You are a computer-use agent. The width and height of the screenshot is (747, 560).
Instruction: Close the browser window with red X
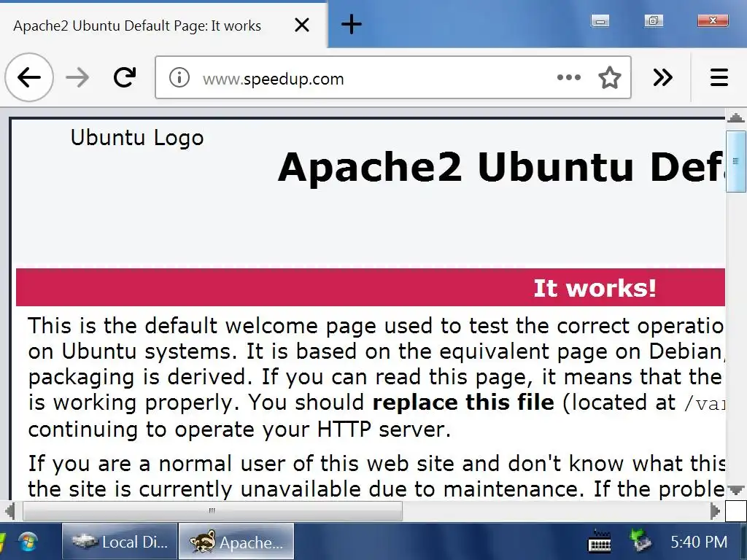[x=713, y=20]
